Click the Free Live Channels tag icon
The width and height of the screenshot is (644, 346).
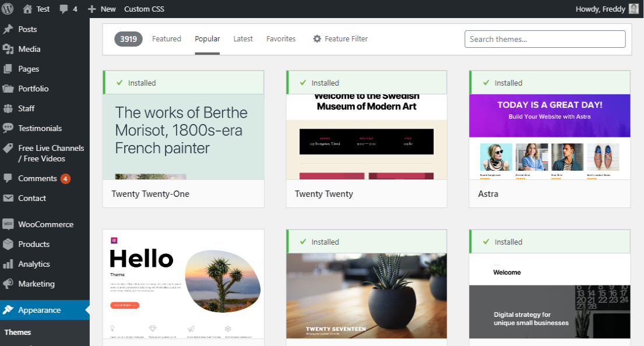(8, 148)
